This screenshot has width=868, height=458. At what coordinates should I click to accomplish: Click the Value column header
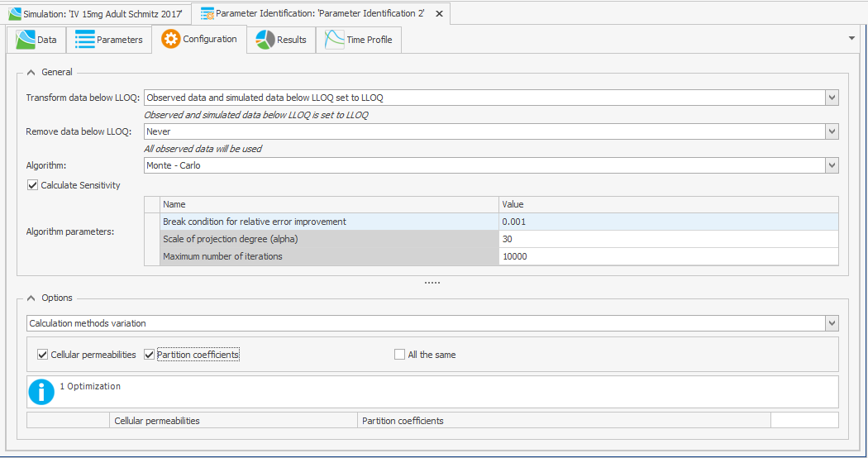tap(668, 204)
